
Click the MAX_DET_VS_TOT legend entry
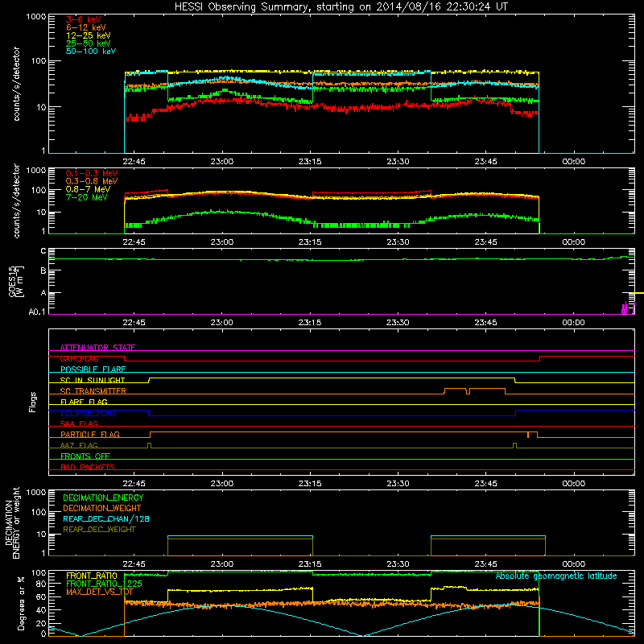(x=100, y=592)
